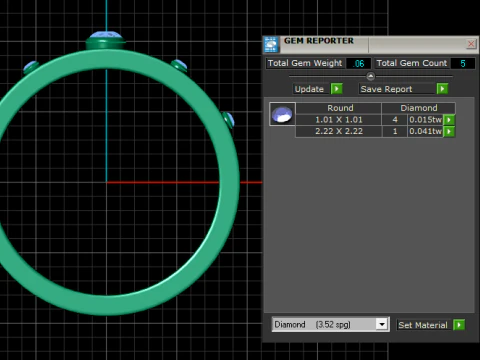The height and width of the screenshot is (360, 480).
Task: Click the green arrow next to Update
Action: click(337, 89)
